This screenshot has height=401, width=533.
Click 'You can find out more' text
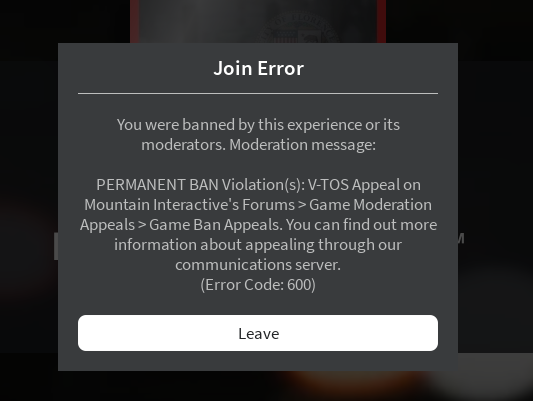(361, 225)
